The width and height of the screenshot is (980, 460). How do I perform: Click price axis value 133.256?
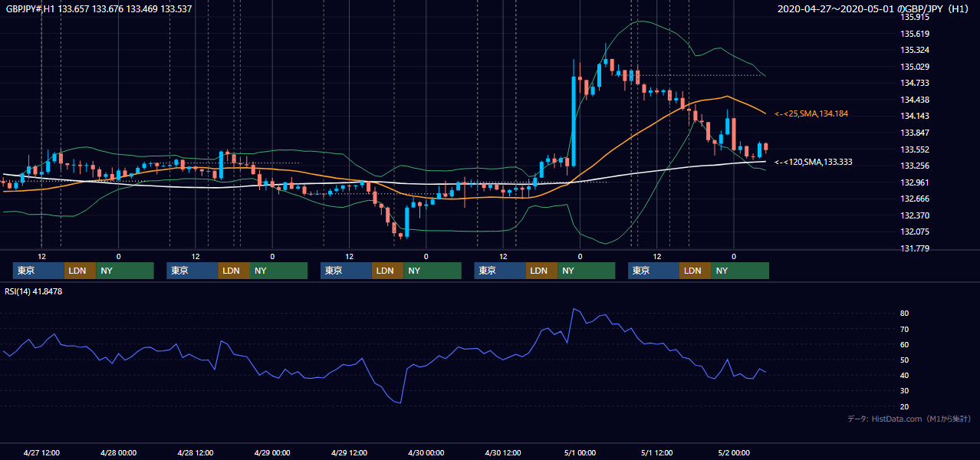coord(915,166)
